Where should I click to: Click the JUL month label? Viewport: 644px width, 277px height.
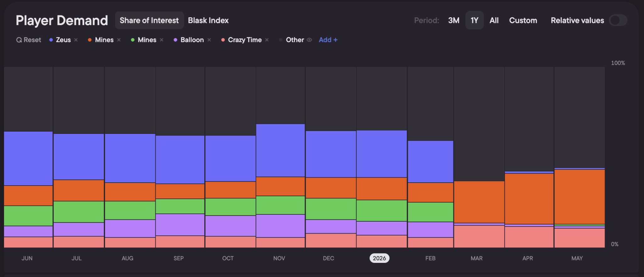tap(76, 258)
